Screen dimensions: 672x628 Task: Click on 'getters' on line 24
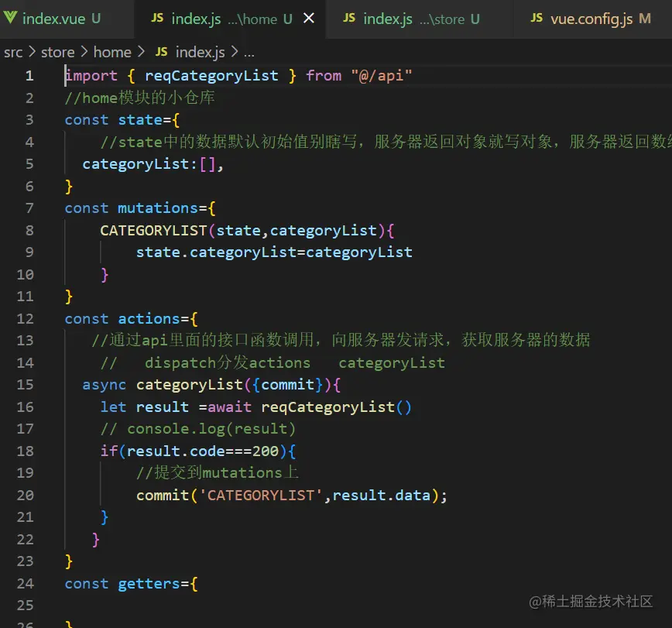tap(149, 584)
